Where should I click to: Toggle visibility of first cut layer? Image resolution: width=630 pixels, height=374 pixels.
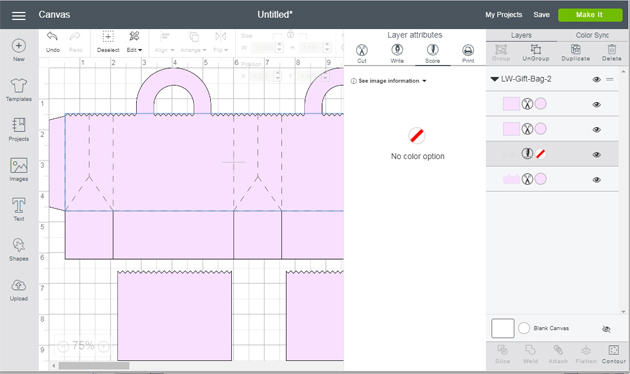596,104
